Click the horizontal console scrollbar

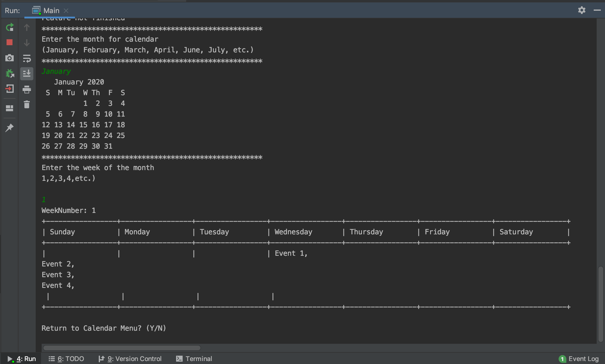coord(122,348)
